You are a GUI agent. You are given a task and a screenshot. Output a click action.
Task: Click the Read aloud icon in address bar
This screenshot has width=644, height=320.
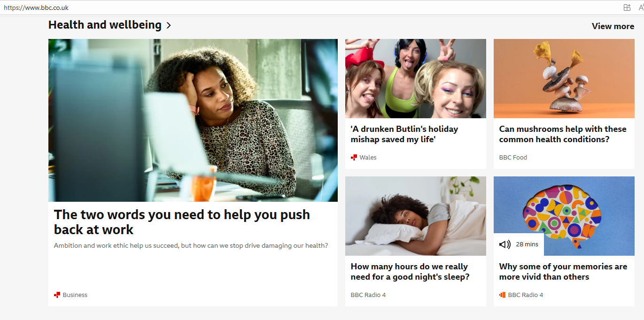point(641,8)
